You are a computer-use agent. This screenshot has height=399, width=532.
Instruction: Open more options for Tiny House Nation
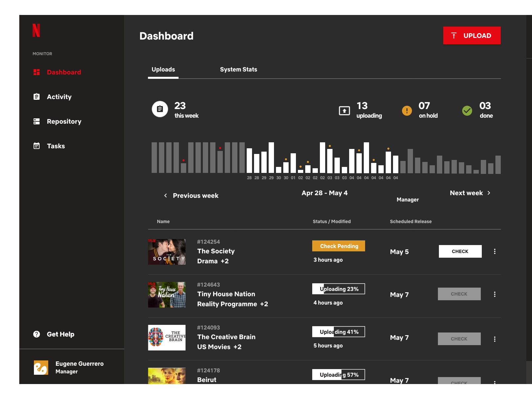tap(494, 294)
